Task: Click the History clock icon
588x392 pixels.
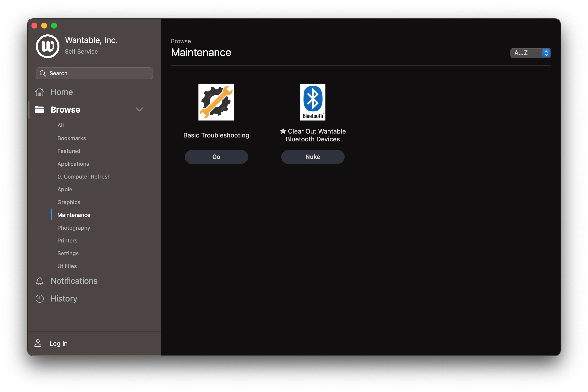Action: (x=40, y=299)
